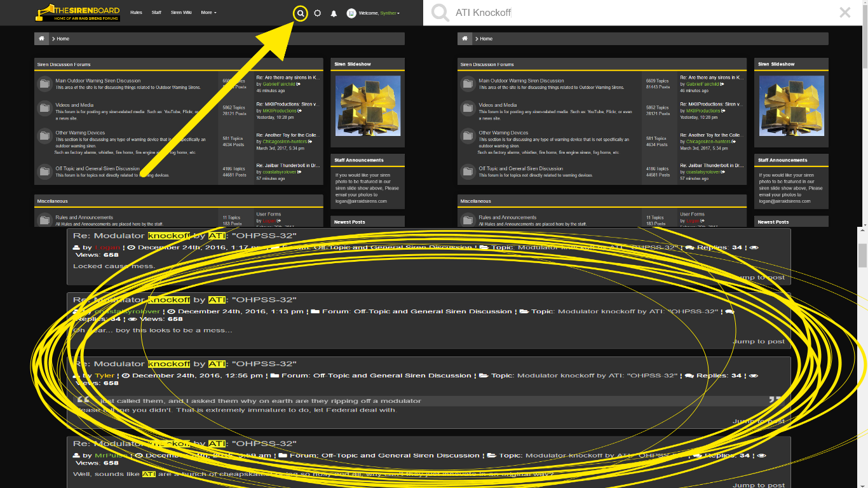Click Jump to post on the 'boy this looks to be a mess' result
This screenshot has width=868, height=488.
click(x=759, y=341)
